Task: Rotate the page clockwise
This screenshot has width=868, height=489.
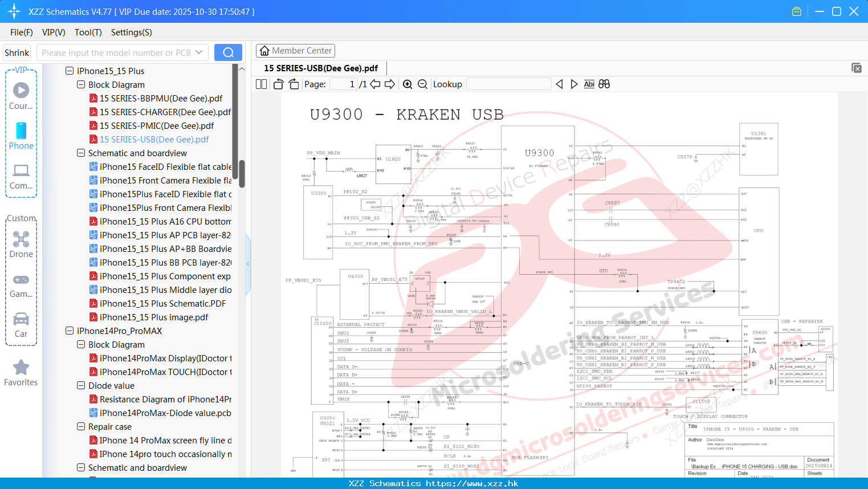Action: pos(294,84)
